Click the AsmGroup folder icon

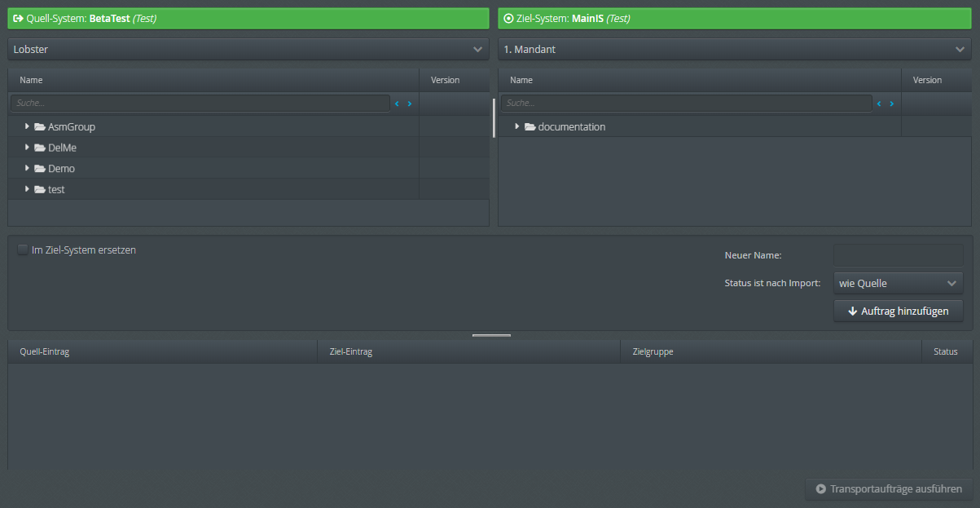39,126
